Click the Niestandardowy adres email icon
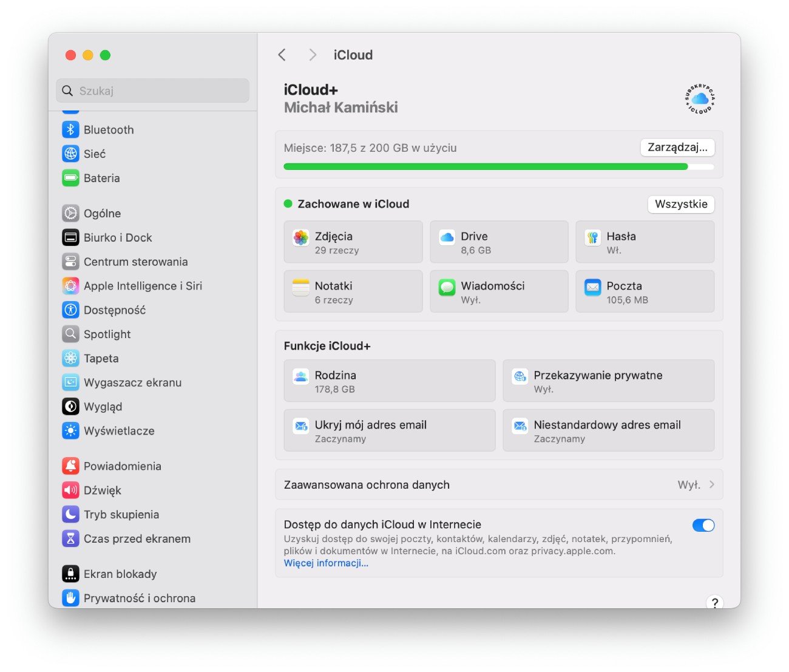The width and height of the screenshot is (789, 672). pyautogui.click(x=520, y=426)
